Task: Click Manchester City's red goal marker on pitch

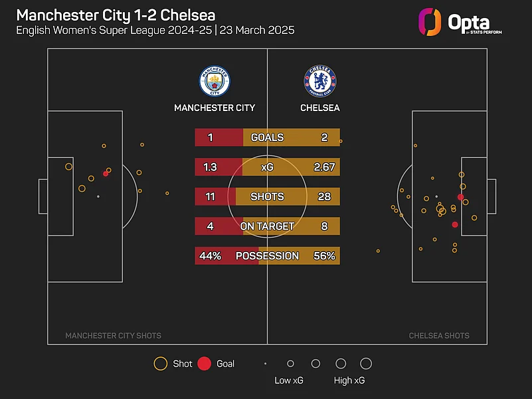Action: (x=106, y=174)
